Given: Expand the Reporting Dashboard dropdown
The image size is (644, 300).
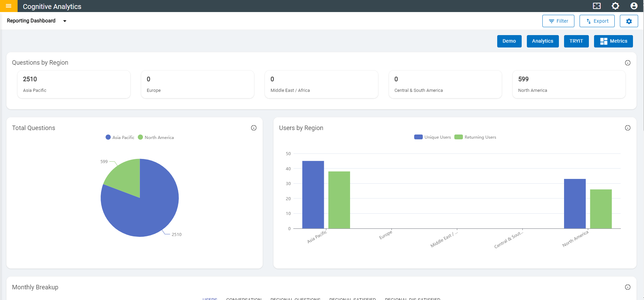Looking at the screenshot, I should [x=64, y=21].
